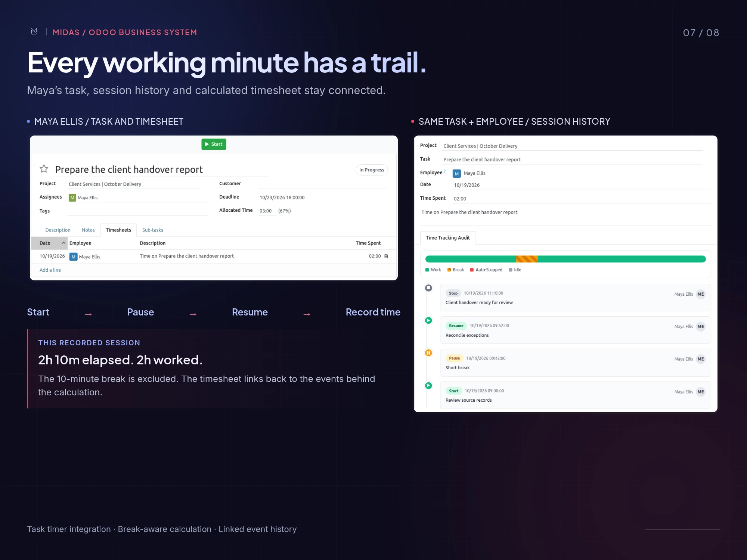The height and width of the screenshot is (560, 747).
Task: Click the green Start timer button
Action: pos(214,144)
